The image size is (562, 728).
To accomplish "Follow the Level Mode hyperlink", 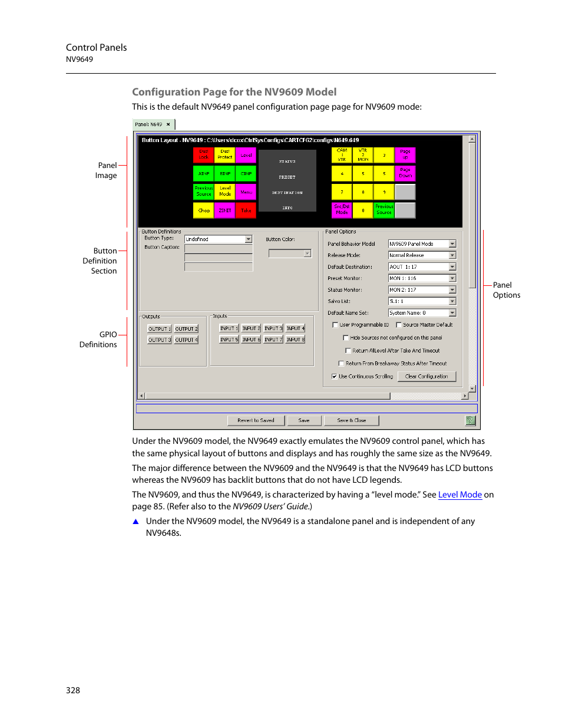I will click(460, 495).
